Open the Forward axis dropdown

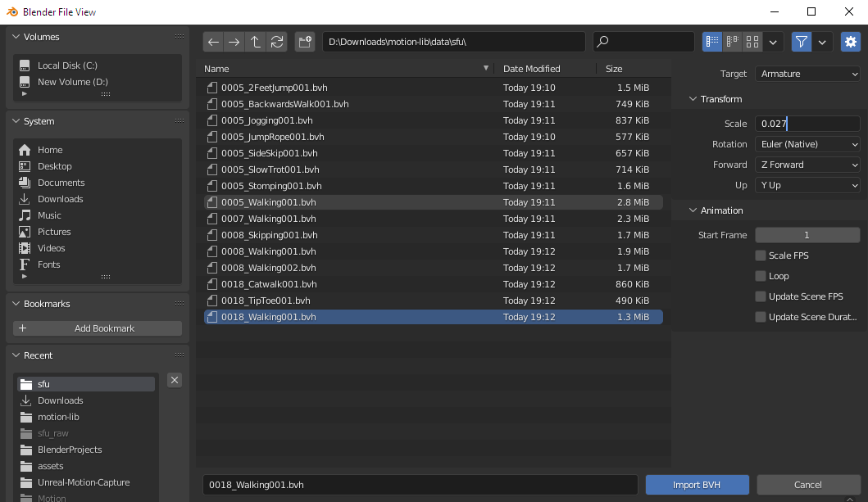(807, 165)
